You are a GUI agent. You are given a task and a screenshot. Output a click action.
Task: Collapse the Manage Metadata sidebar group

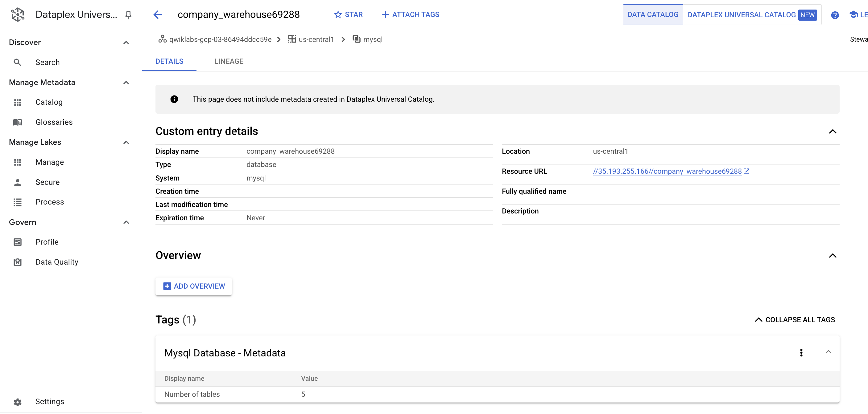[126, 83]
